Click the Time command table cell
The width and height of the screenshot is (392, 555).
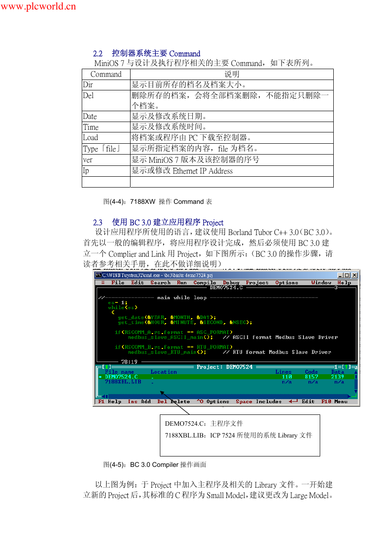pyautogui.click(x=106, y=127)
